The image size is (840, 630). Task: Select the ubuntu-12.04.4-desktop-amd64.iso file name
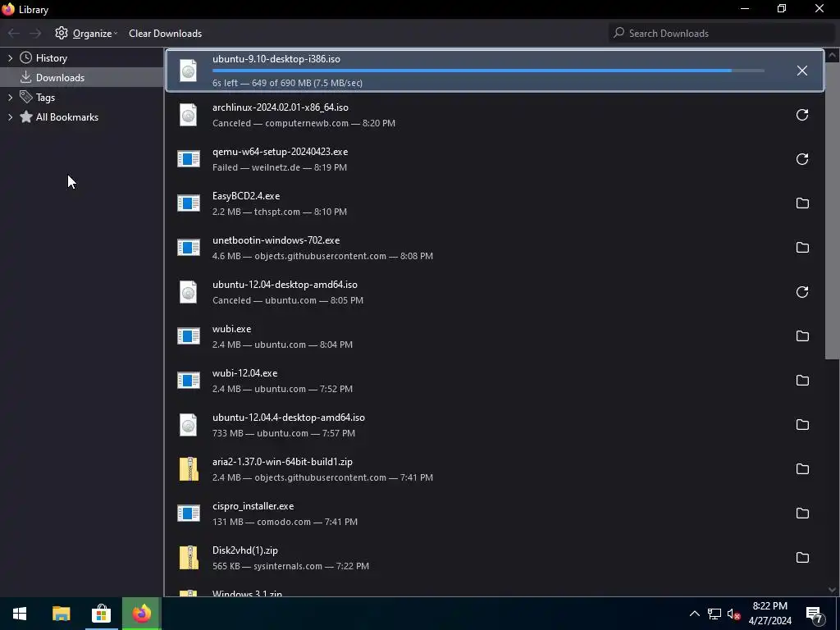(288, 418)
